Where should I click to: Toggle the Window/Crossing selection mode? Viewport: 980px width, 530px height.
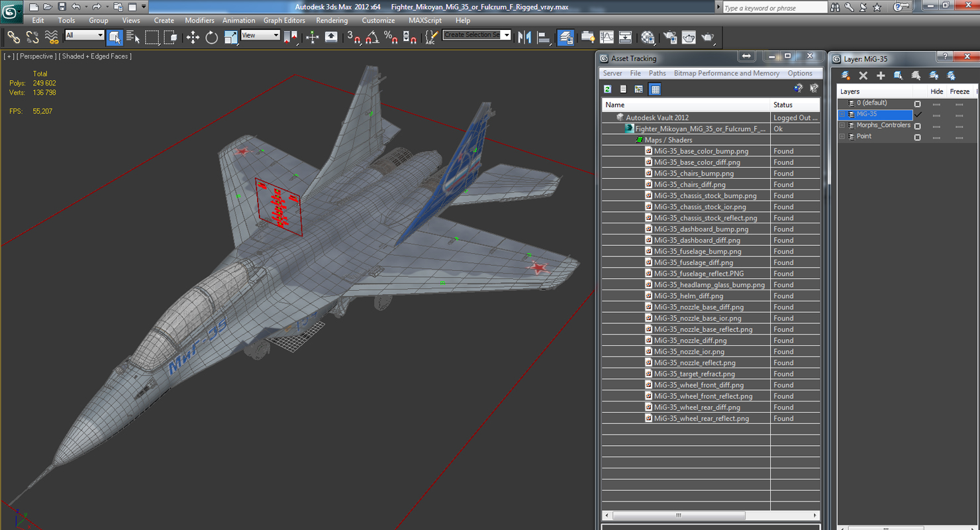click(171, 38)
